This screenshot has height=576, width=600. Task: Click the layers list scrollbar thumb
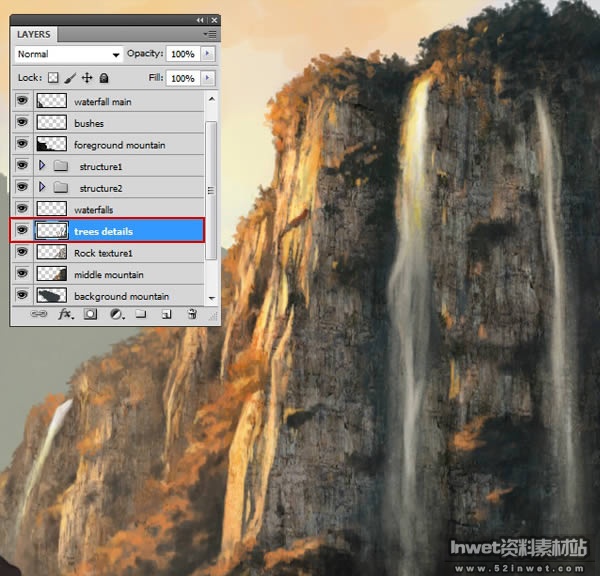tap(211, 190)
